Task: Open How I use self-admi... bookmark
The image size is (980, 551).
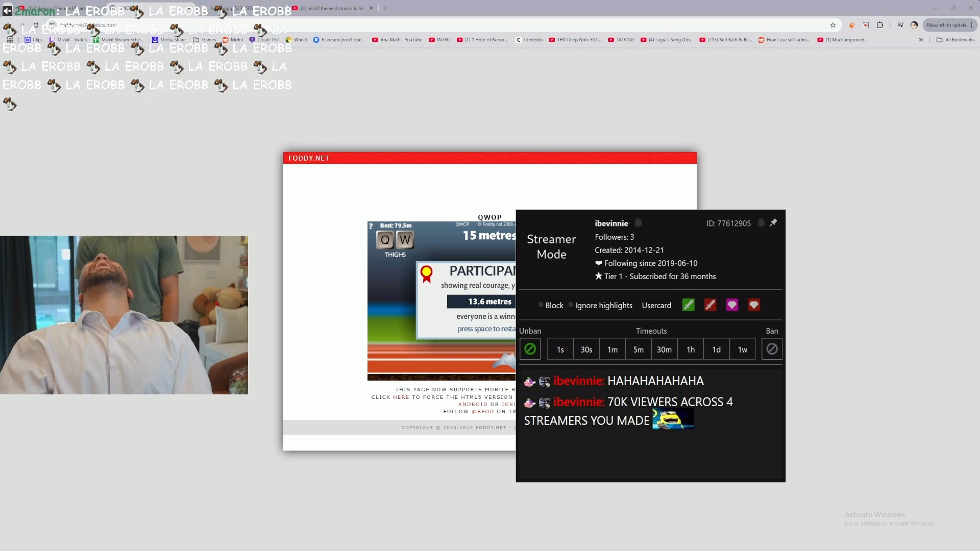Action: (785, 40)
